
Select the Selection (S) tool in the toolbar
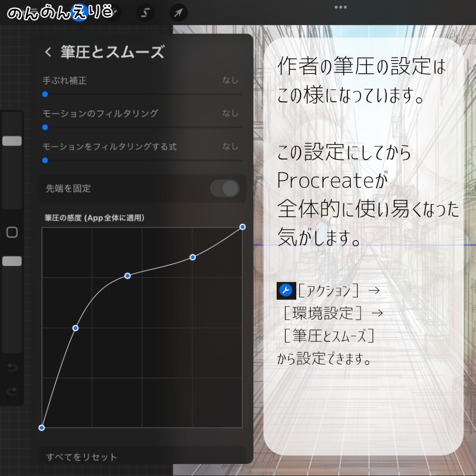[145, 12]
